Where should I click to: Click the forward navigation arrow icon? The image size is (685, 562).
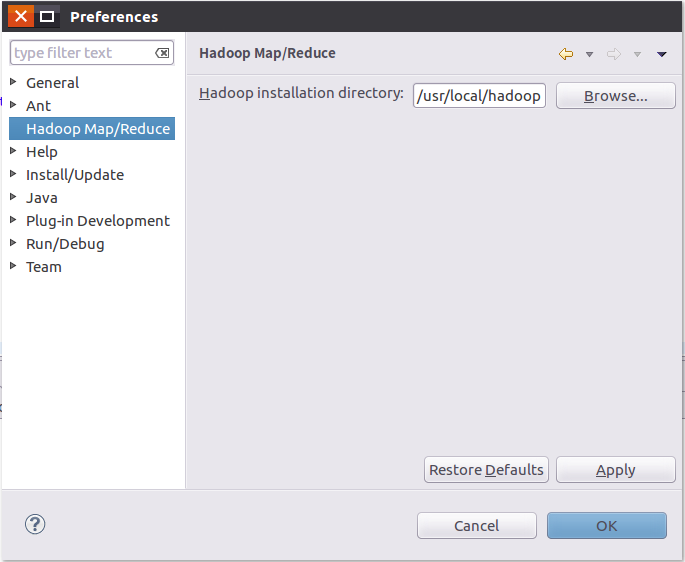(x=614, y=54)
